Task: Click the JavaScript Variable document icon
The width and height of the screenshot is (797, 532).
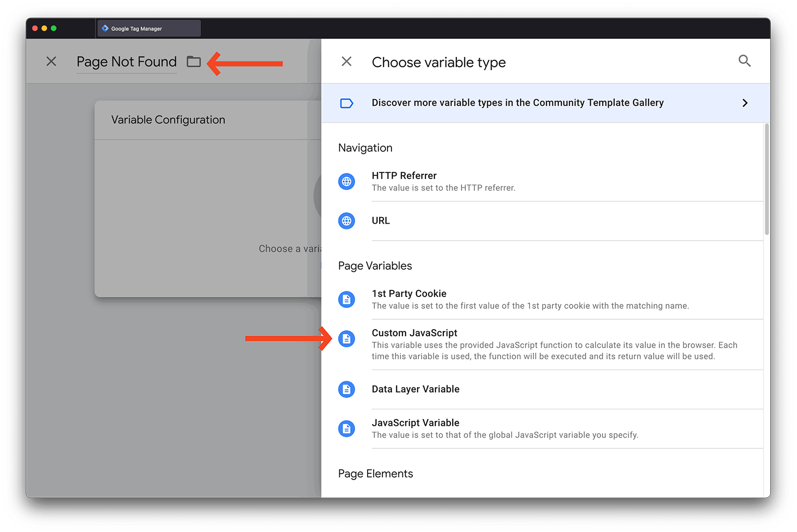Action: [347, 428]
